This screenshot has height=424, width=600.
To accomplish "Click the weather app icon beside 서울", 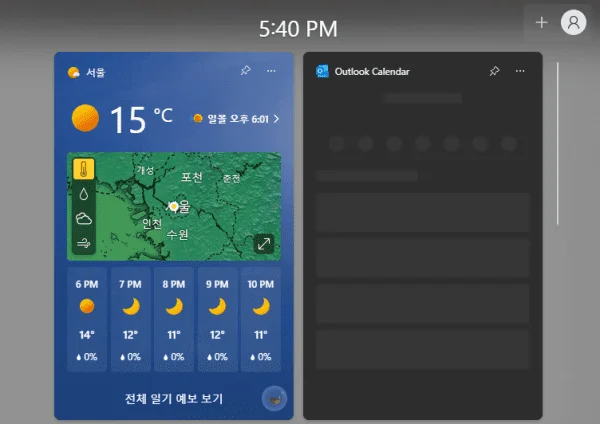I will pos(73,72).
